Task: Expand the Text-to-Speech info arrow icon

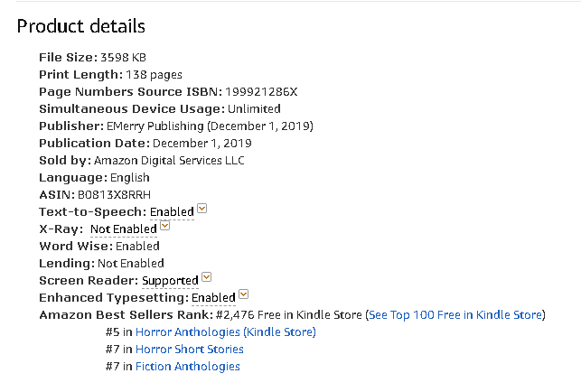Action: tap(202, 210)
